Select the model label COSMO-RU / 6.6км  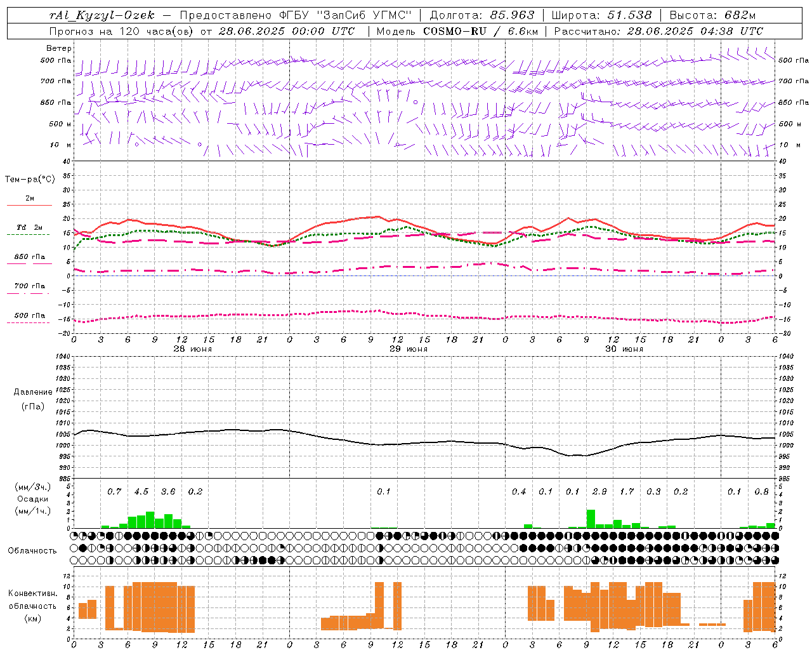pyautogui.click(x=481, y=31)
